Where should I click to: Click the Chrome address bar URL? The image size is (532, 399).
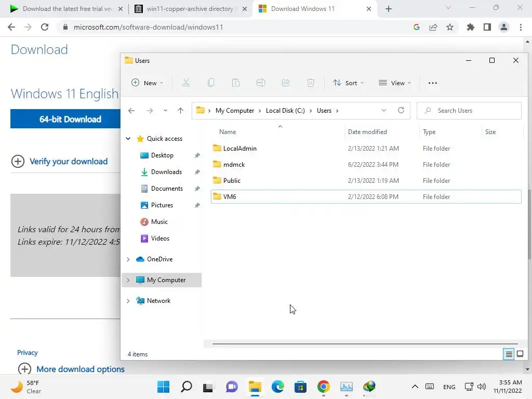click(x=148, y=27)
